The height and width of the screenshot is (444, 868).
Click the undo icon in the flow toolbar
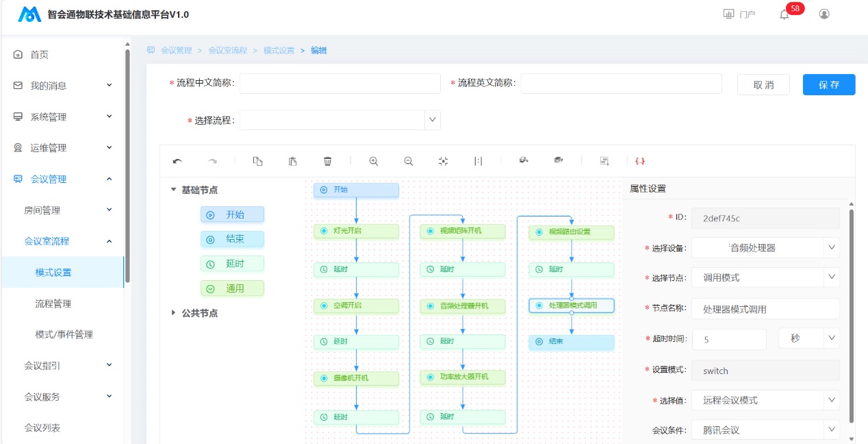[177, 161]
